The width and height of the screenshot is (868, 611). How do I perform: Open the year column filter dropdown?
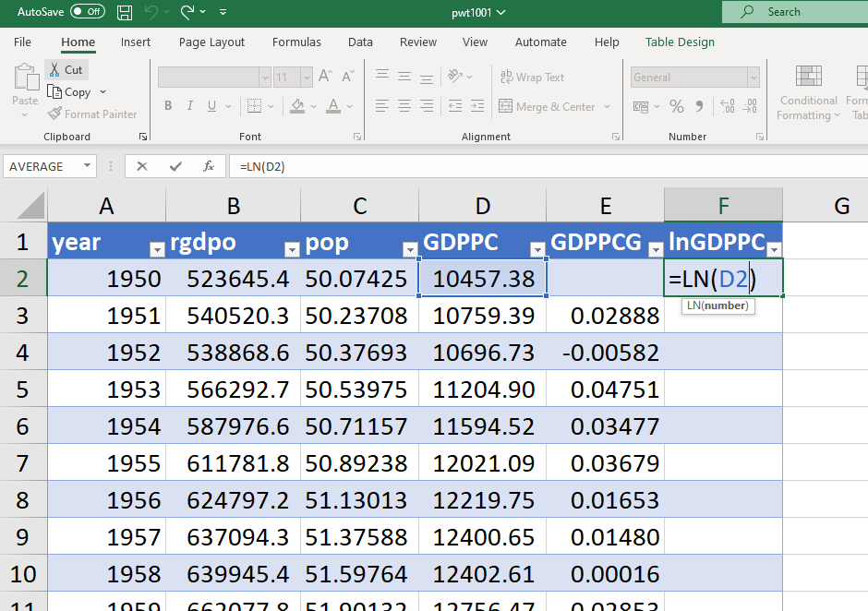pyautogui.click(x=156, y=249)
